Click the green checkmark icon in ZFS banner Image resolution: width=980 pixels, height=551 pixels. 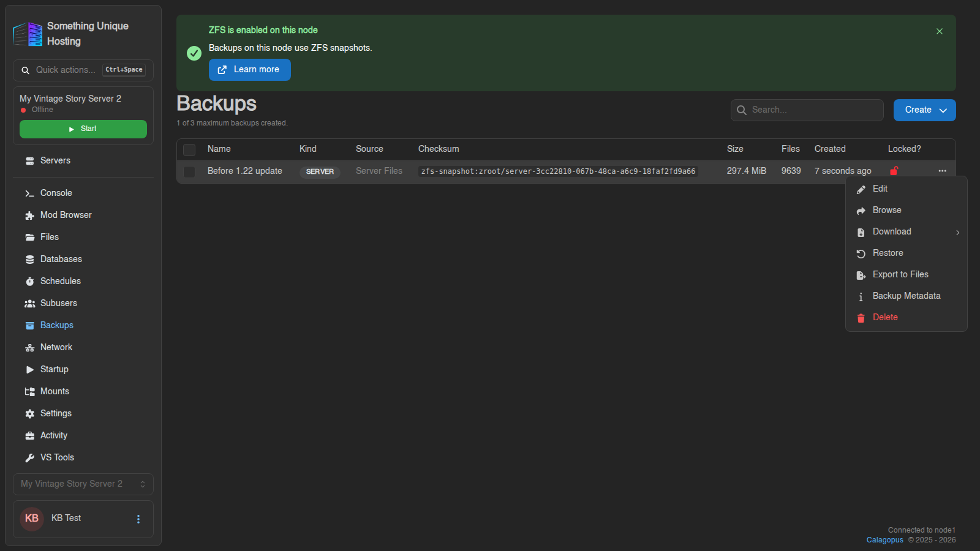(x=194, y=53)
